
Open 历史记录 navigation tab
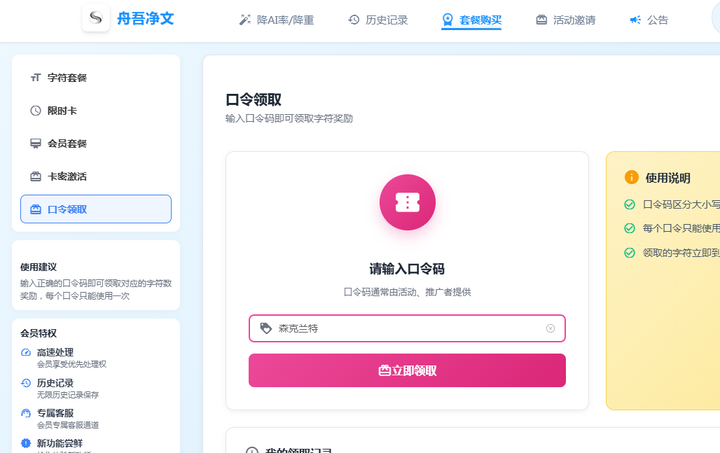(x=377, y=20)
